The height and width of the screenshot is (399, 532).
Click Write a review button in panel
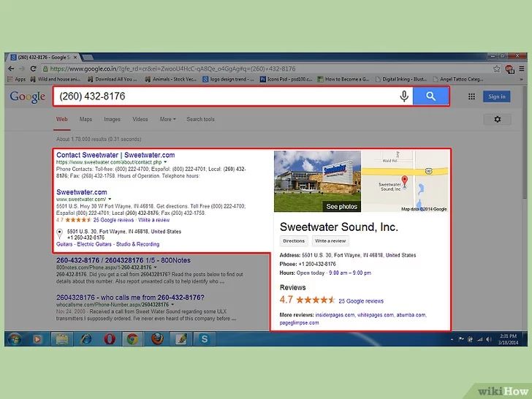tap(330, 241)
